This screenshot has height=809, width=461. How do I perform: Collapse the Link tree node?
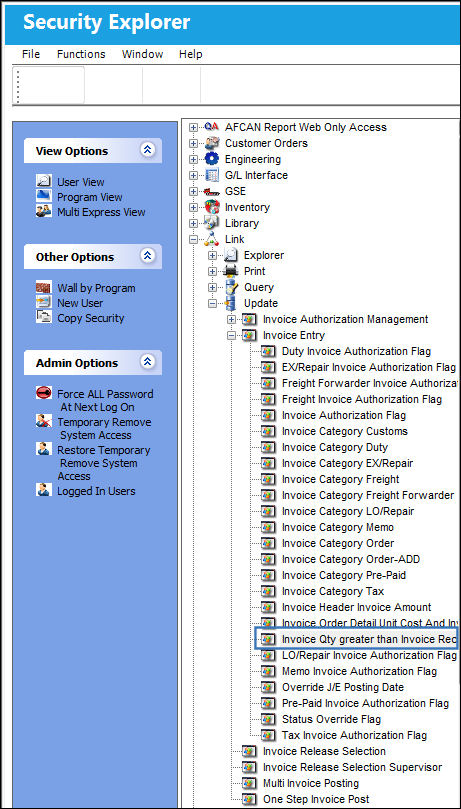point(193,239)
